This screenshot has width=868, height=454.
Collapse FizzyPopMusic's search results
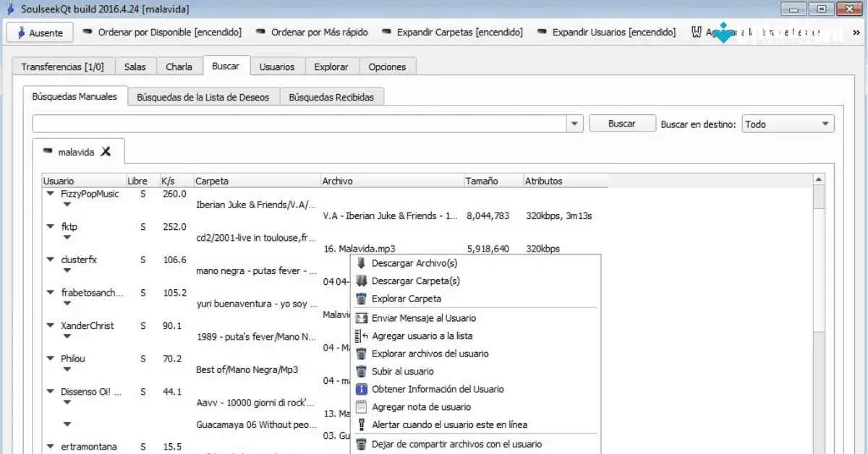click(x=49, y=194)
